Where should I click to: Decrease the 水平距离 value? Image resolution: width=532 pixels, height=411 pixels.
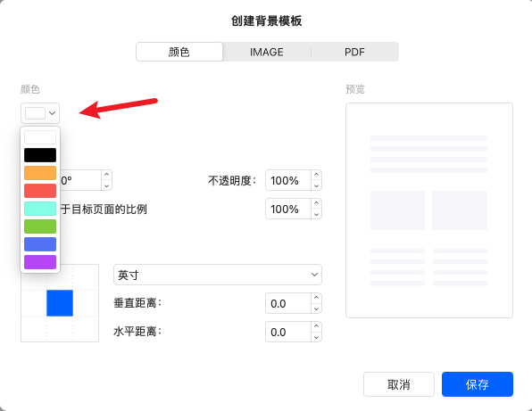pos(316,337)
